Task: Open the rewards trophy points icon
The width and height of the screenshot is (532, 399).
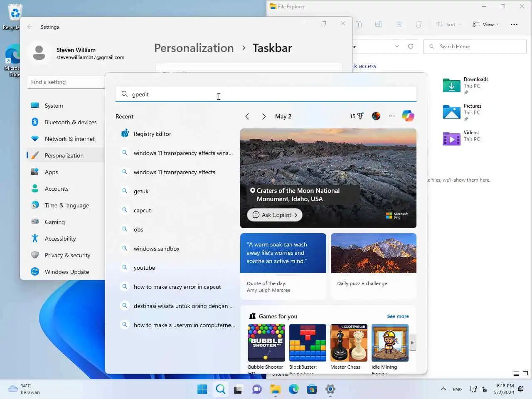Action: pyautogui.click(x=357, y=116)
